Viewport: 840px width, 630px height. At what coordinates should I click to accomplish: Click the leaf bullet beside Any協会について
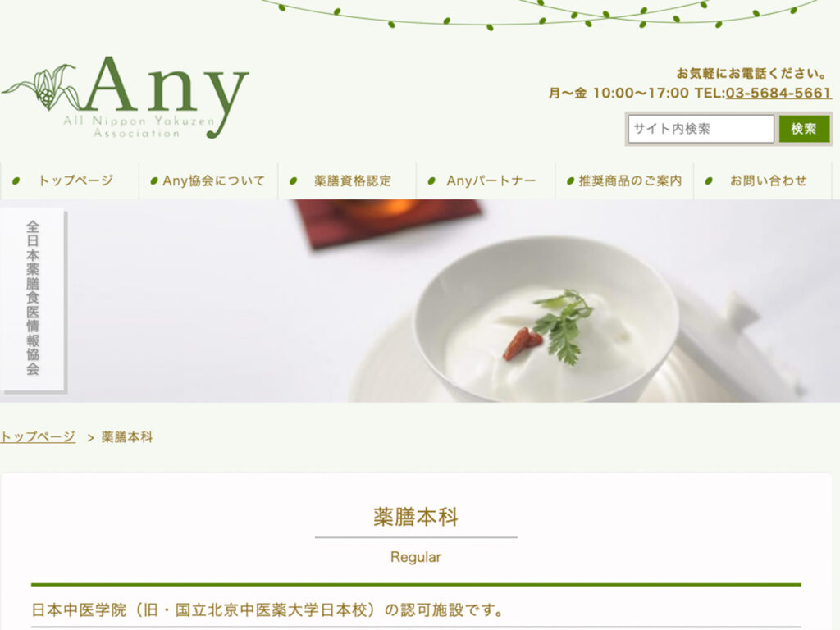click(x=154, y=181)
